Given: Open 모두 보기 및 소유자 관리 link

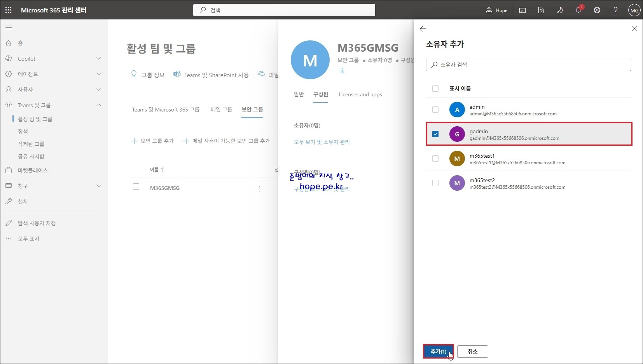Looking at the screenshot, I should pyautogui.click(x=322, y=142).
